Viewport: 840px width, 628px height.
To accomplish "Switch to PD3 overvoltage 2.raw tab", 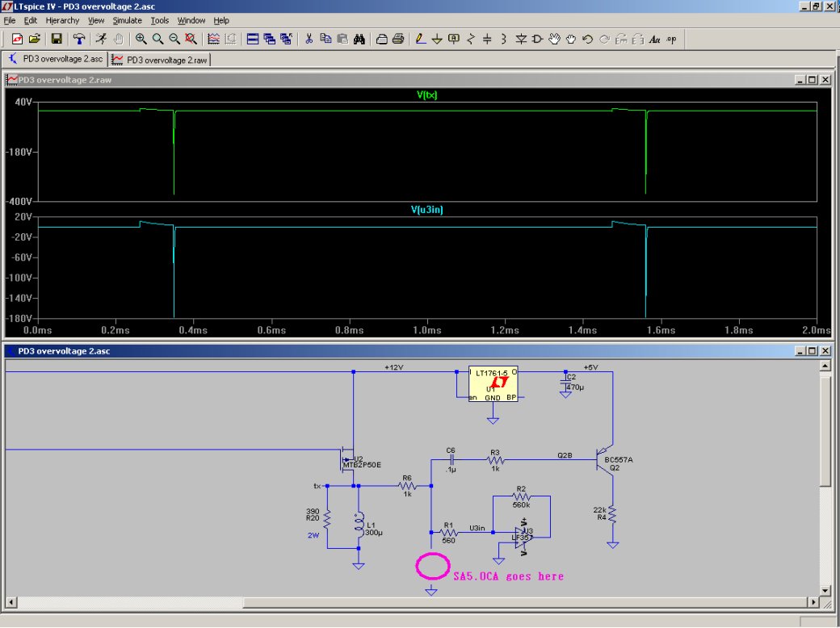I will click(x=161, y=59).
